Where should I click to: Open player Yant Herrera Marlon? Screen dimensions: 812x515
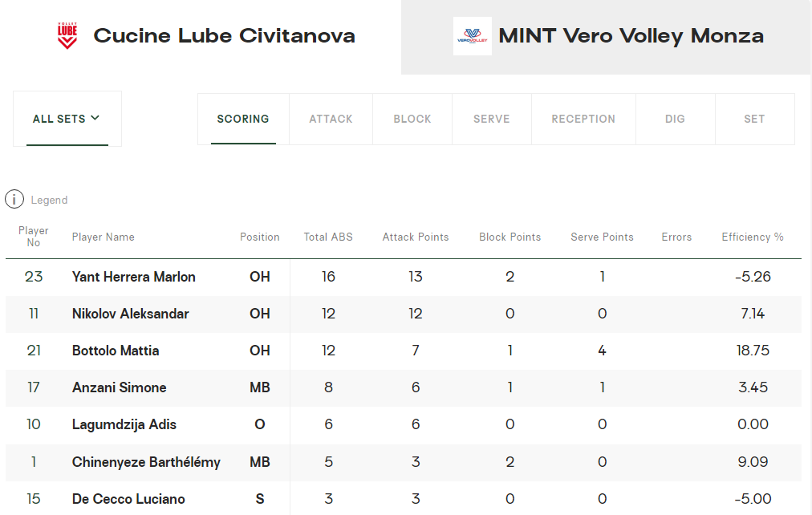pyautogui.click(x=134, y=277)
